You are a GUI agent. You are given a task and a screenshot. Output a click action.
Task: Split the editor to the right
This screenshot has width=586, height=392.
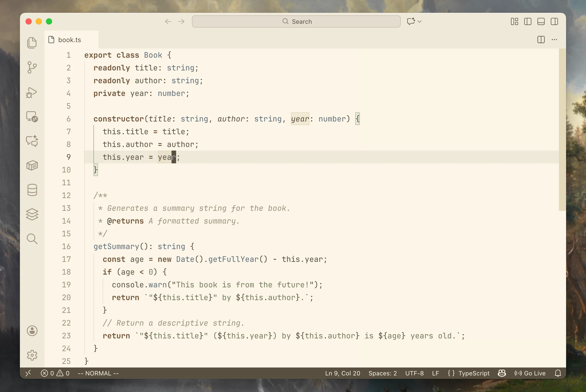tap(541, 40)
